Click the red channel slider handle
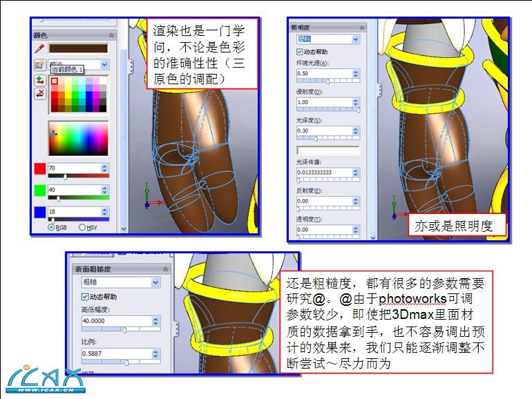This screenshot has height=399, width=532. 65,176
